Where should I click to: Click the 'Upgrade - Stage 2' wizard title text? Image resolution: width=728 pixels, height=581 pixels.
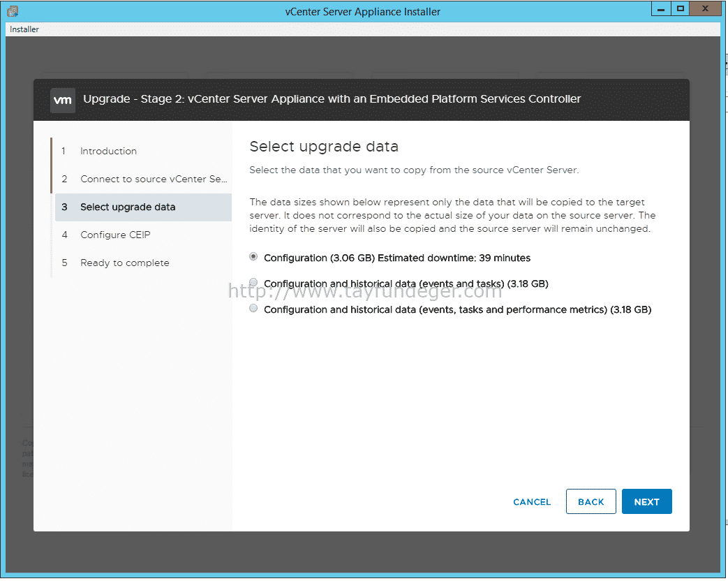(332, 99)
